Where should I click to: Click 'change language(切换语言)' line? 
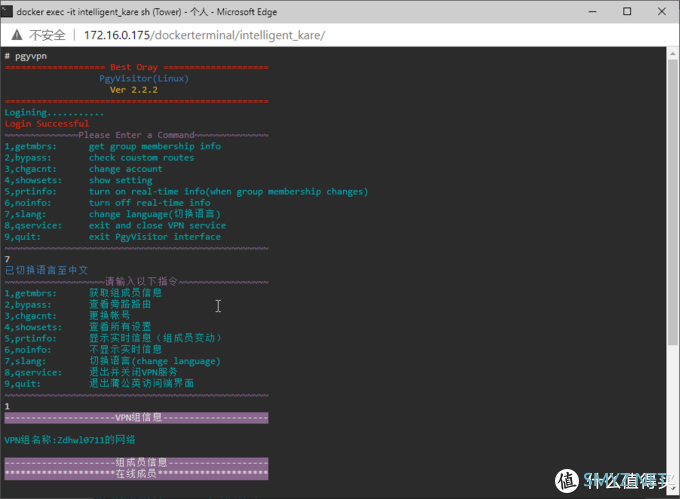pos(155,214)
